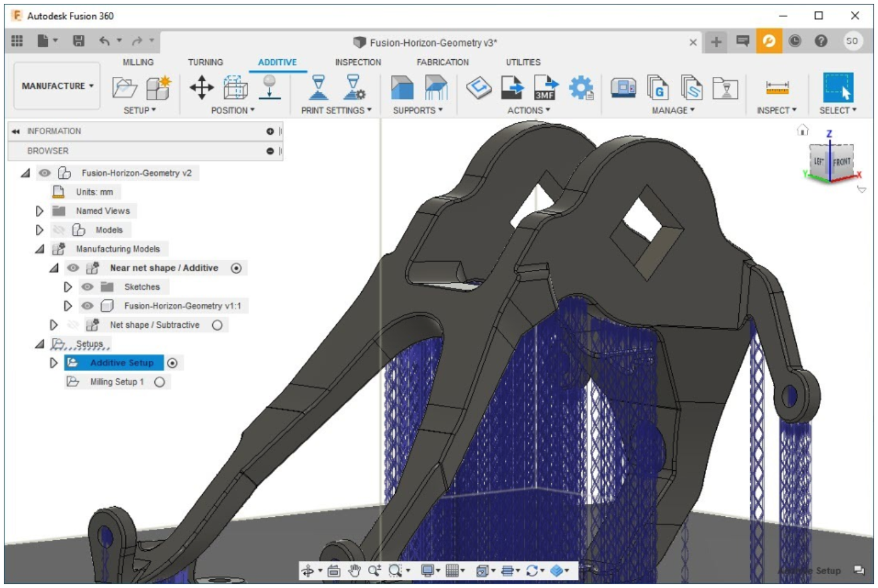Click the FRONT face of view cube
Screen dimensions: 878x588
[841, 162]
